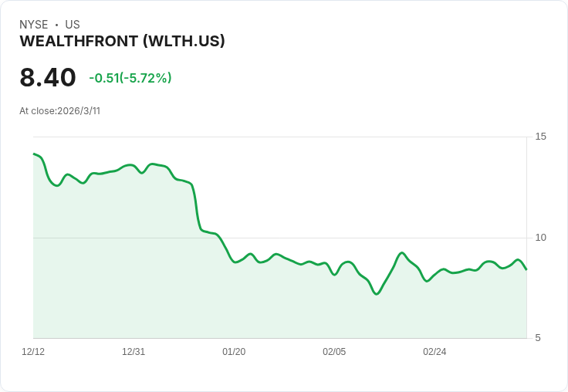
Task: Click the 02/05 date on the x-axis
Action: [334, 352]
